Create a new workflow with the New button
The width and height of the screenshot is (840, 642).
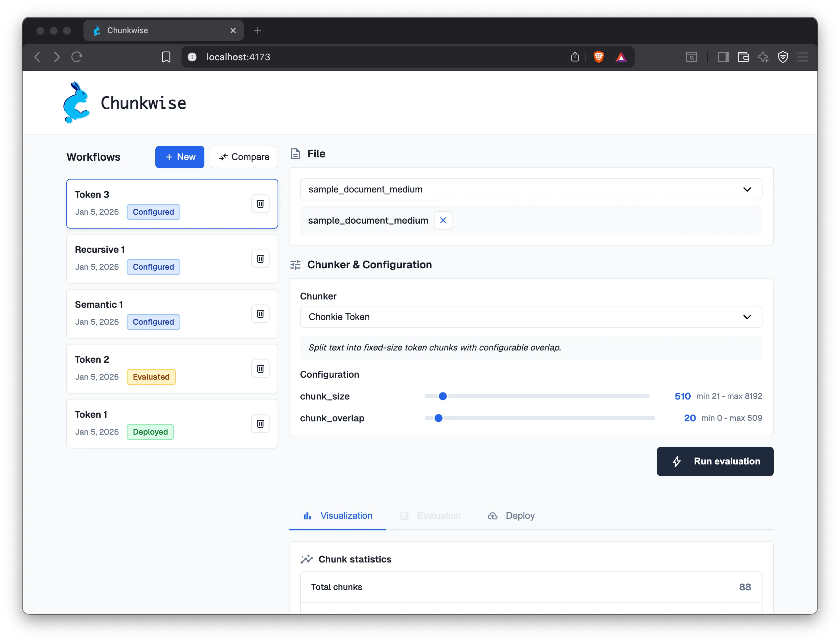180,157
